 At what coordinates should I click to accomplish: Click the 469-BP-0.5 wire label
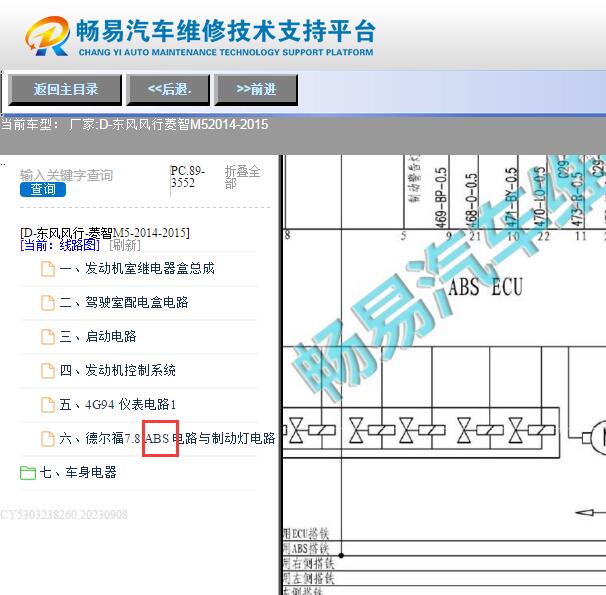441,198
